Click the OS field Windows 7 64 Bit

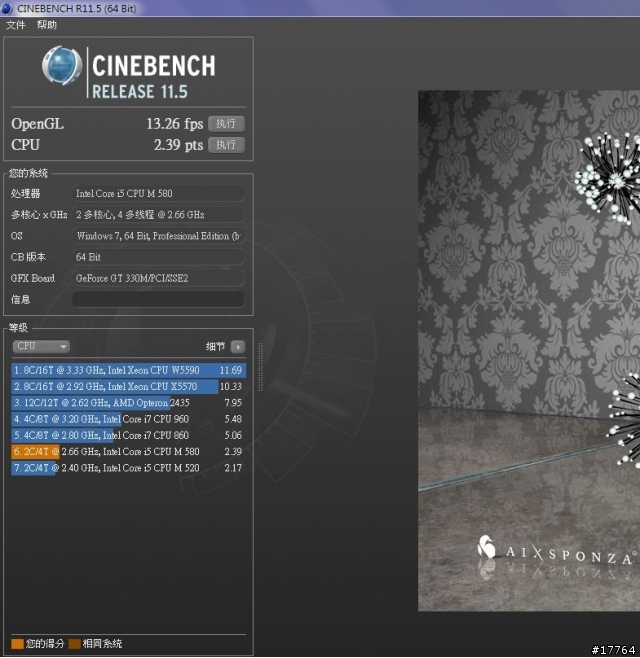158,236
